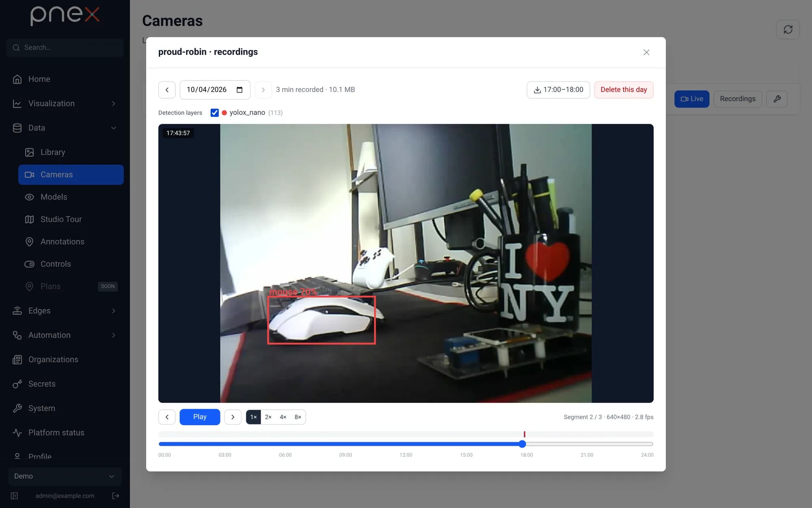Select 1× playback speed
The image size is (812, 508).
(253, 417)
